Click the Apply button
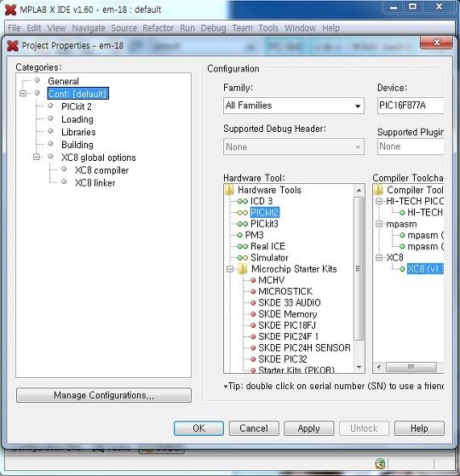The width and height of the screenshot is (460, 476). point(308,428)
